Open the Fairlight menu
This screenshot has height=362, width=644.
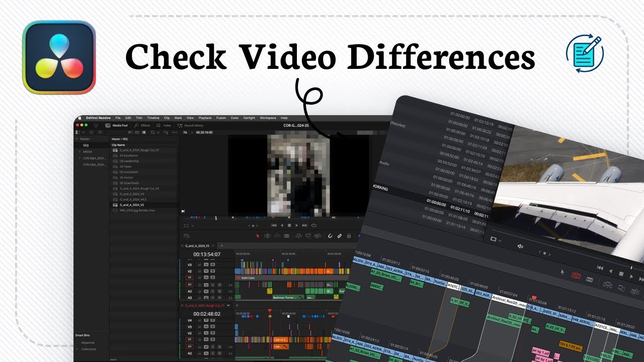tap(249, 118)
